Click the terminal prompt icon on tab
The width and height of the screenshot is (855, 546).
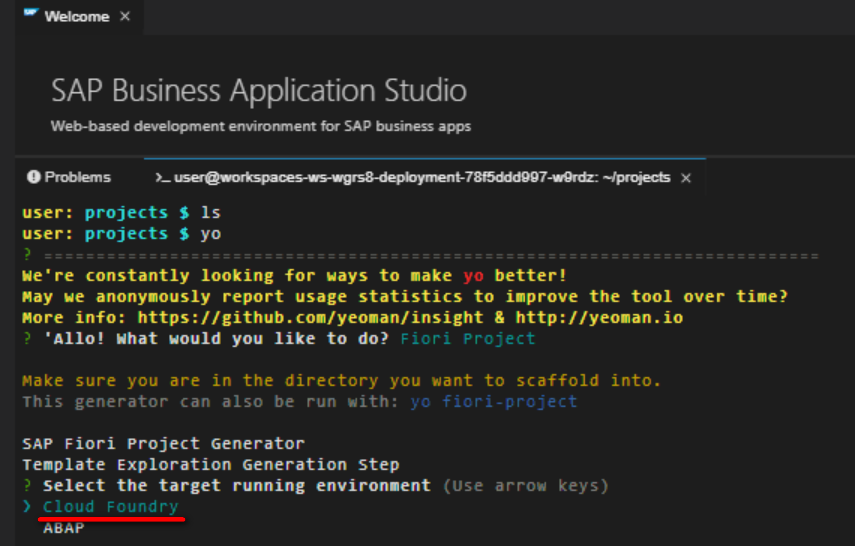click(x=162, y=177)
